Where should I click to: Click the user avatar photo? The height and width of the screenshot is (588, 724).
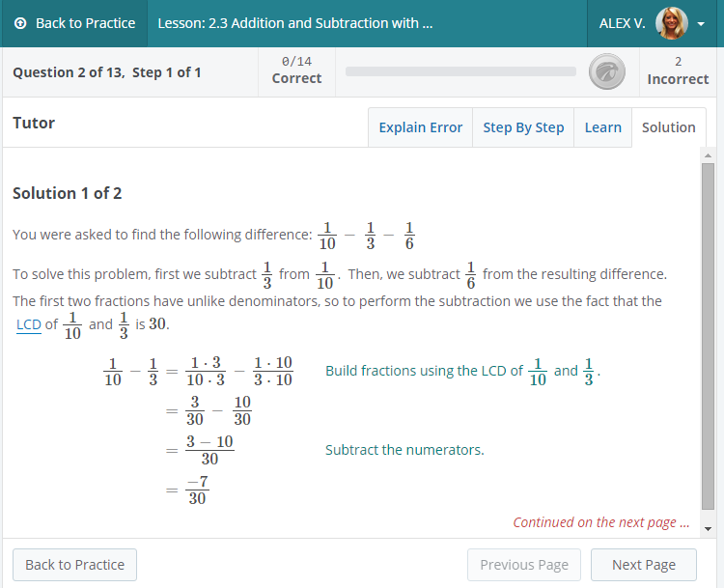(671, 23)
